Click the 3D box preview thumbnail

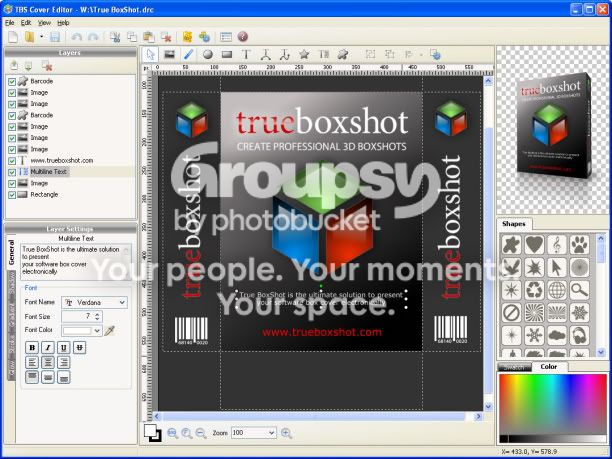point(554,126)
